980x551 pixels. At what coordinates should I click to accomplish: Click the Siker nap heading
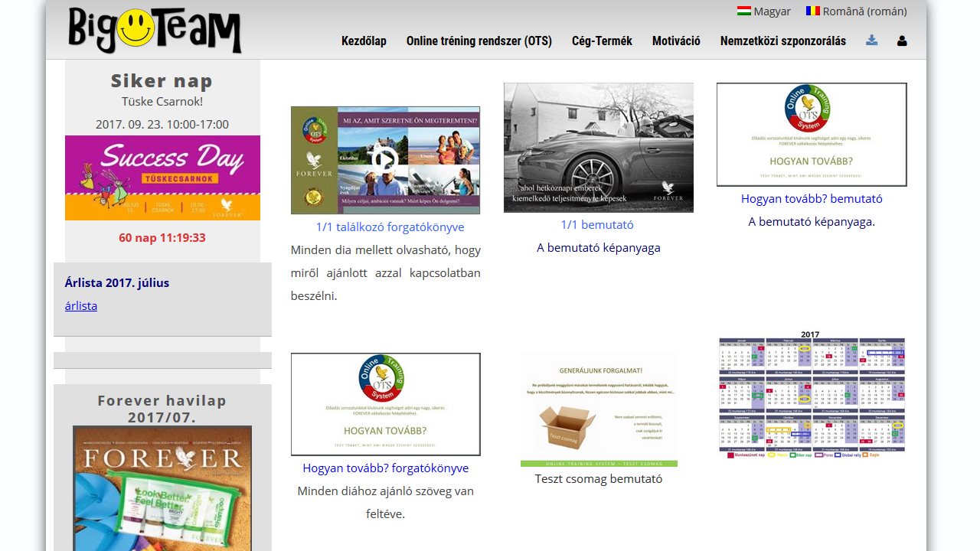coord(162,80)
